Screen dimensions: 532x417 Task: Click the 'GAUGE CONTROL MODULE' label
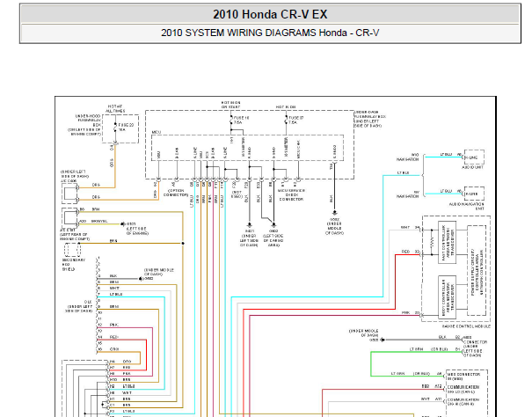tap(466, 326)
